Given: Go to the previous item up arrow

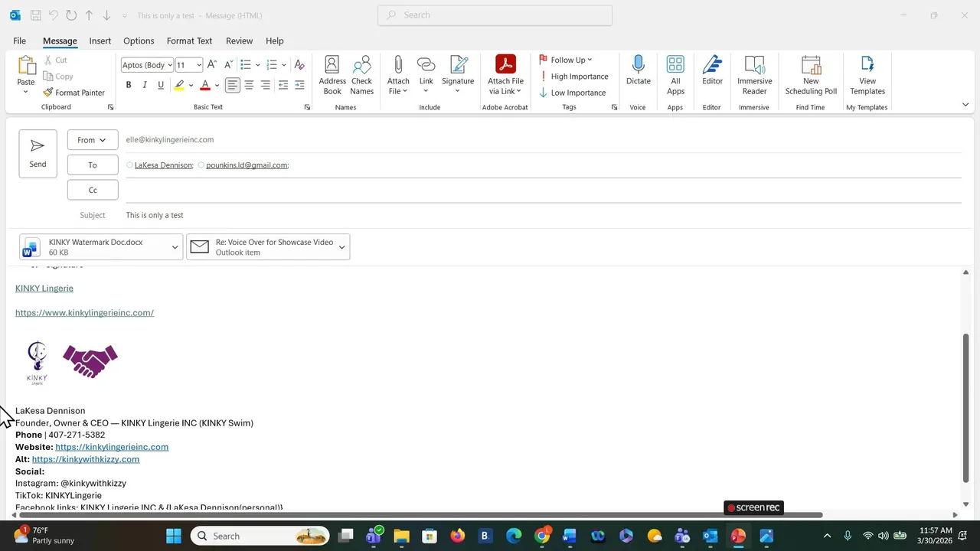Looking at the screenshot, I should tap(90, 15).
